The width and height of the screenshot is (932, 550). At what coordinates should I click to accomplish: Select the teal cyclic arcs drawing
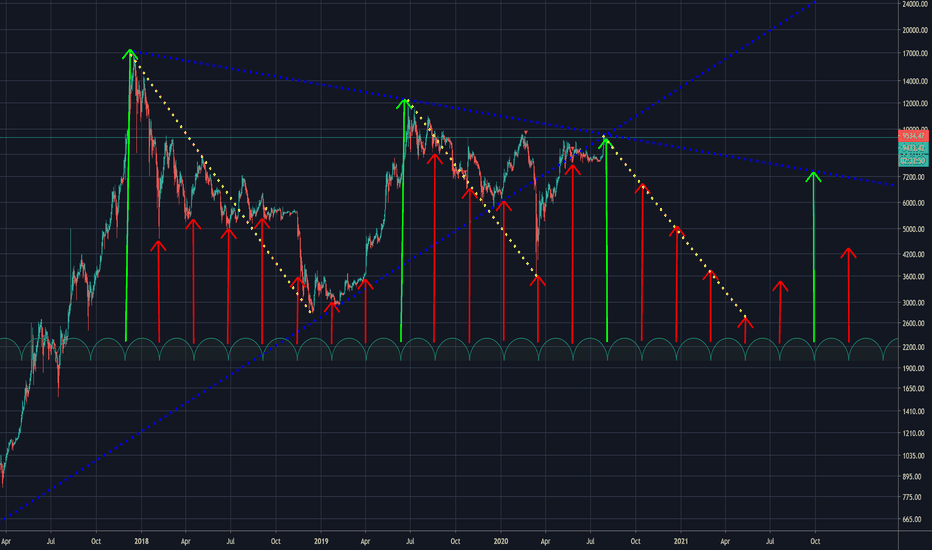pos(449,349)
